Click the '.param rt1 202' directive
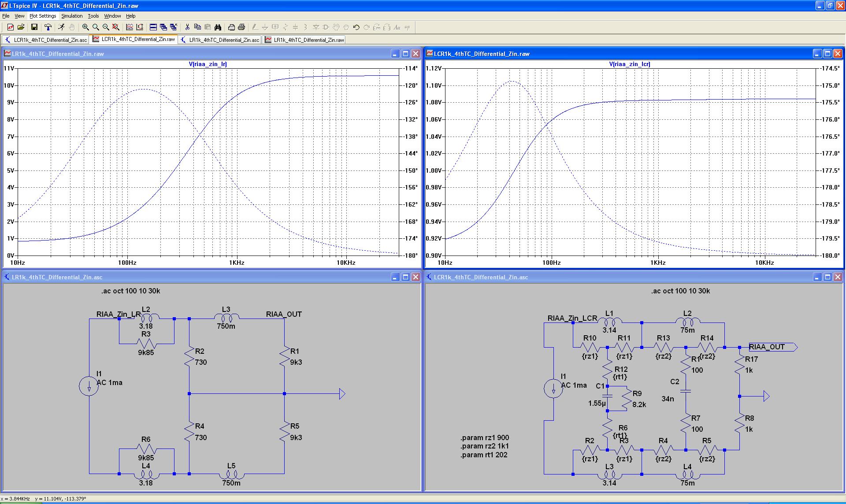 coord(484,455)
